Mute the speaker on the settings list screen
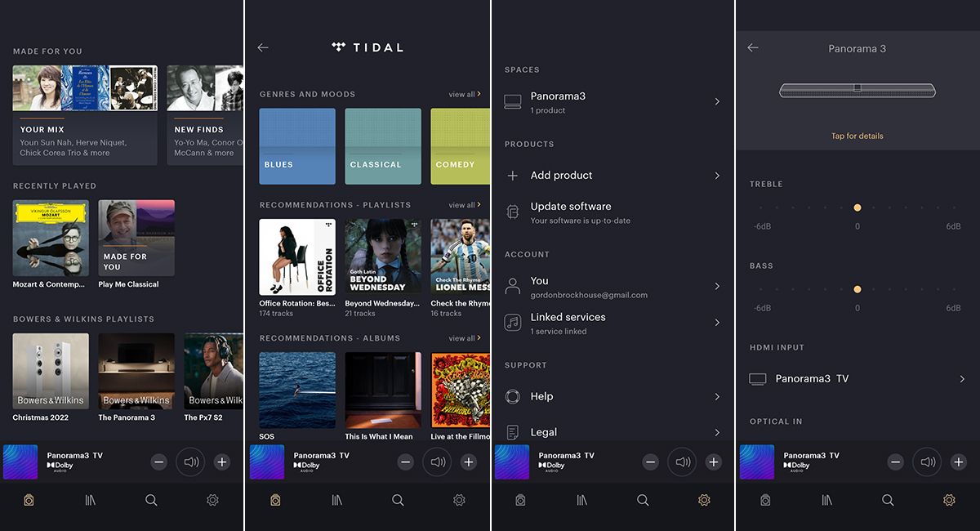The width and height of the screenshot is (980, 531). click(x=683, y=462)
